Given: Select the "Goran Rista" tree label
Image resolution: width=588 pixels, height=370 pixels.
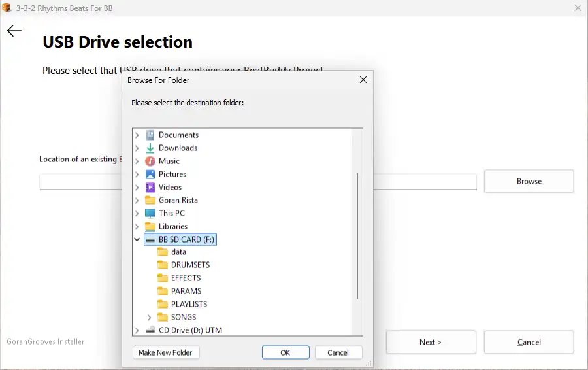Looking at the screenshot, I should click(178, 200).
